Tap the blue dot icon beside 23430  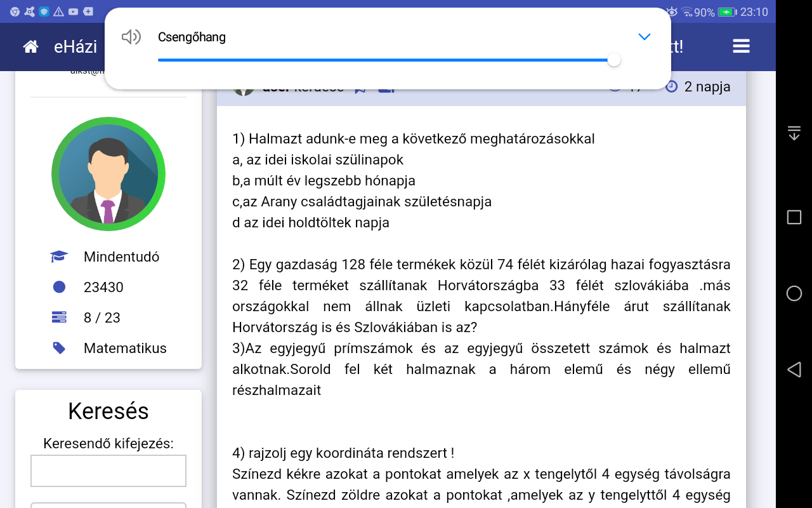pyautogui.click(x=59, y=287)
